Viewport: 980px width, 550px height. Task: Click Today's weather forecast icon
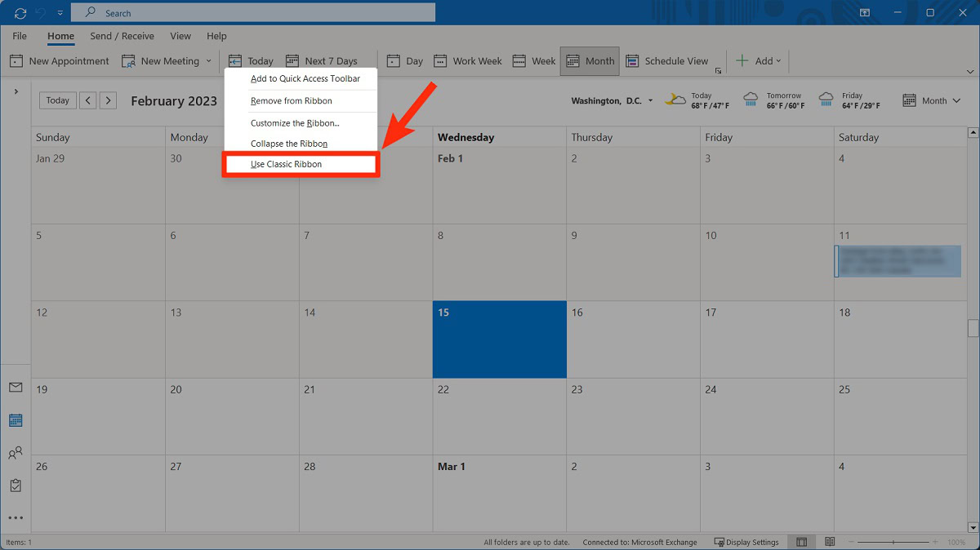(x=675, y=100)
